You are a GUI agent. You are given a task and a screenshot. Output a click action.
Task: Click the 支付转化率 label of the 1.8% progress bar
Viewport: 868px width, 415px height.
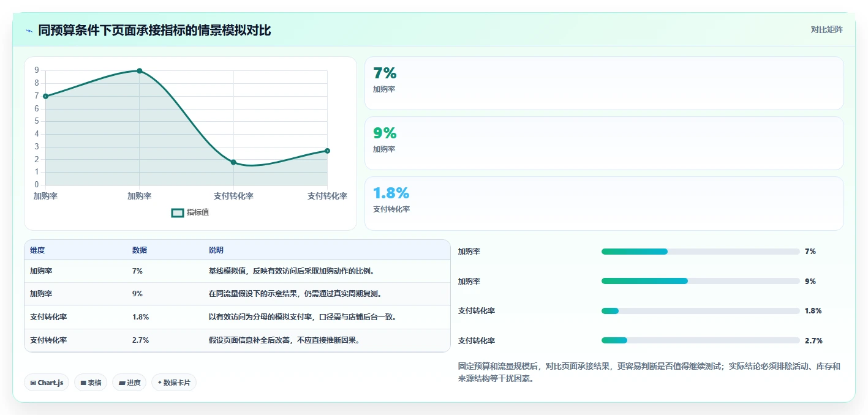click(477, 311)
